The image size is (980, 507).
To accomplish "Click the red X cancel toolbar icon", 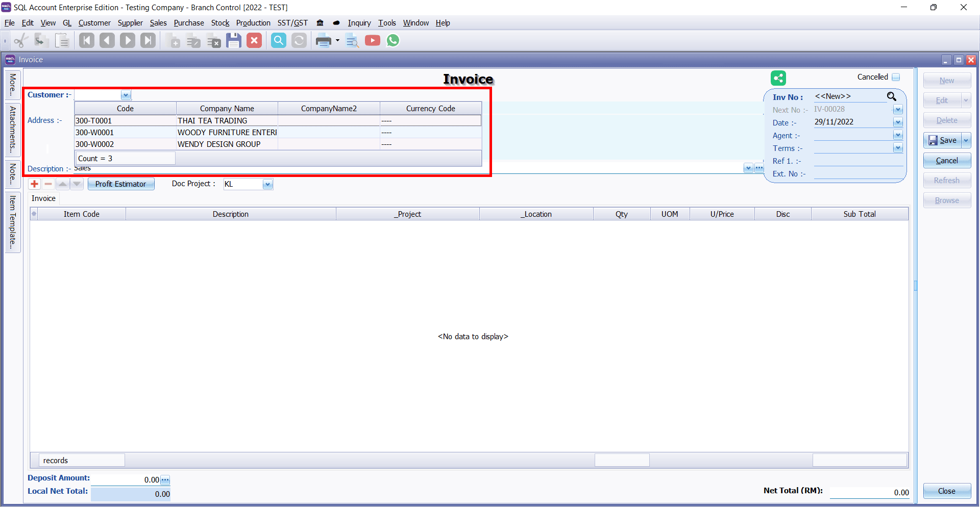I will pos(254,41).
